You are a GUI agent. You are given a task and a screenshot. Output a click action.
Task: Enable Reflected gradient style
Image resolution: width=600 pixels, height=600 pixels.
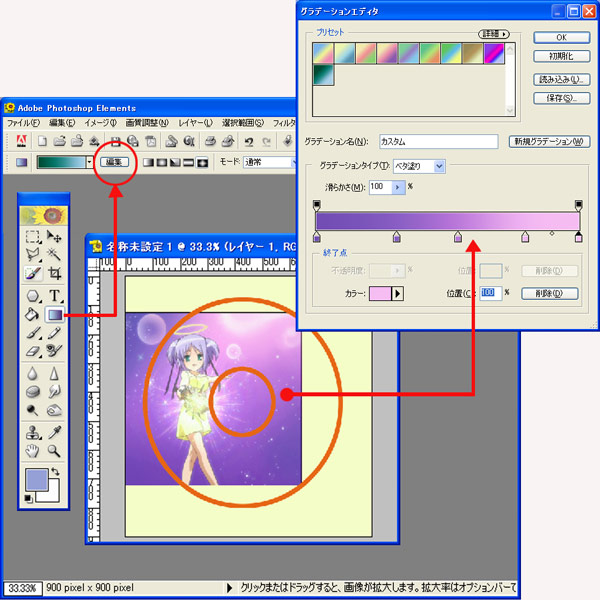click(188, 163)
